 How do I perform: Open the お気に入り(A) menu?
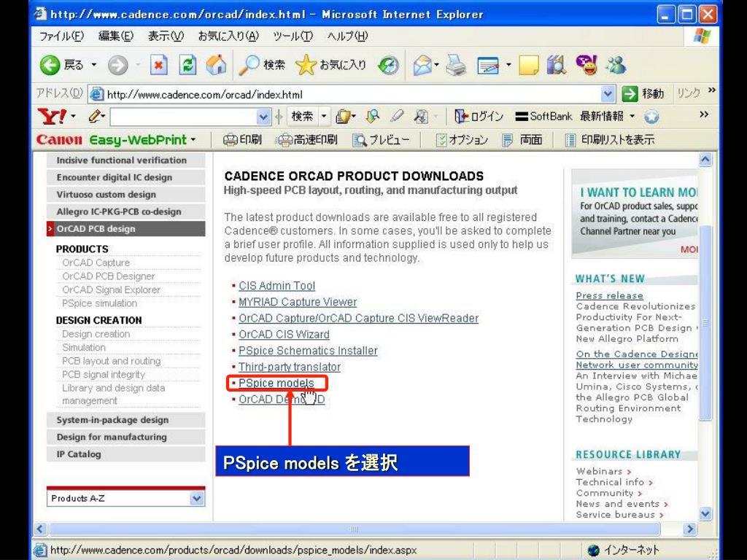tap(228, 36)
